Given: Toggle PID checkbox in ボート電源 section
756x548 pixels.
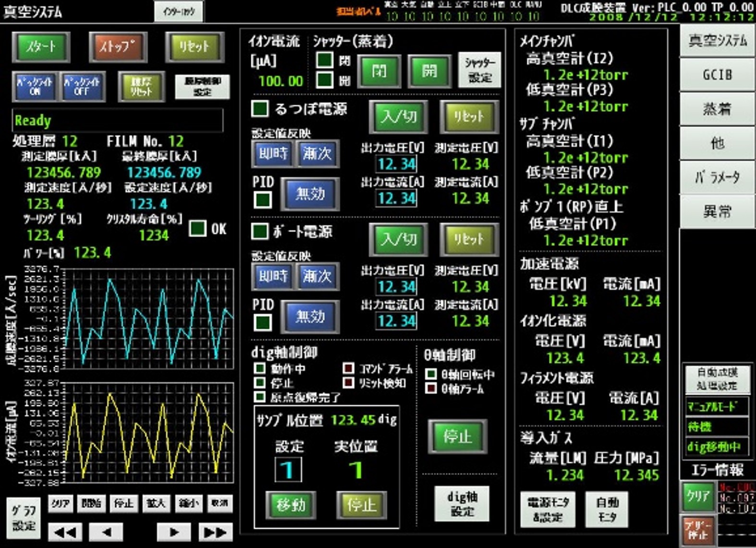Looking at the screenshot, I should click(263, 322).
